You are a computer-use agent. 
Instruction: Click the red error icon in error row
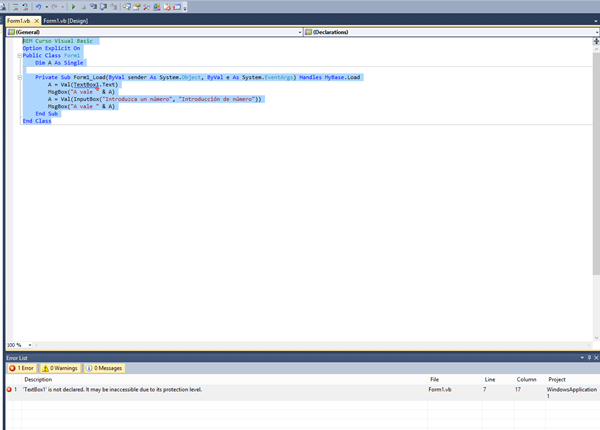click(x=9, y=389)
